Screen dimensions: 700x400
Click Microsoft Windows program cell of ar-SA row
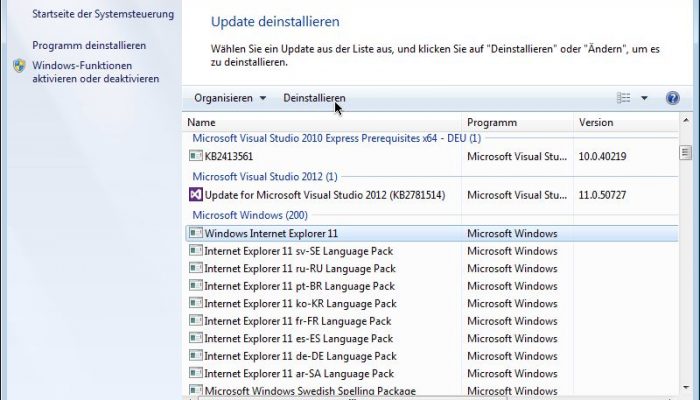coord(512,373)
